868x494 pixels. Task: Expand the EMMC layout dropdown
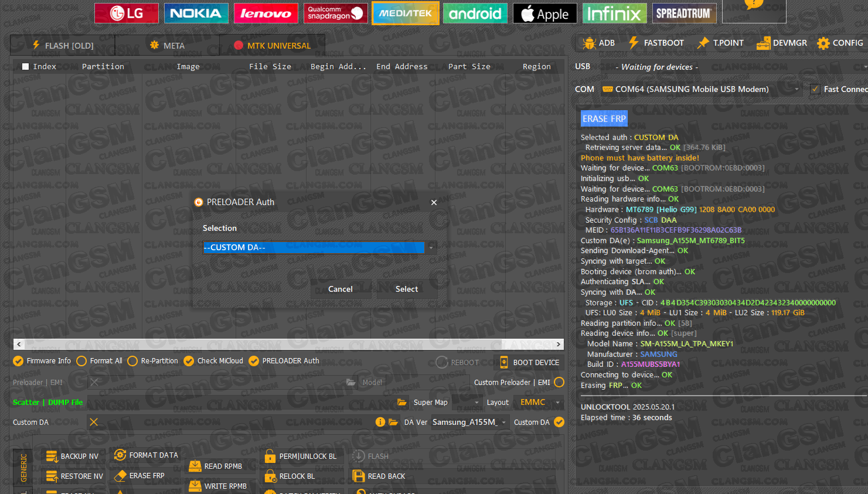pyautogui.click(x=558, y=403)
